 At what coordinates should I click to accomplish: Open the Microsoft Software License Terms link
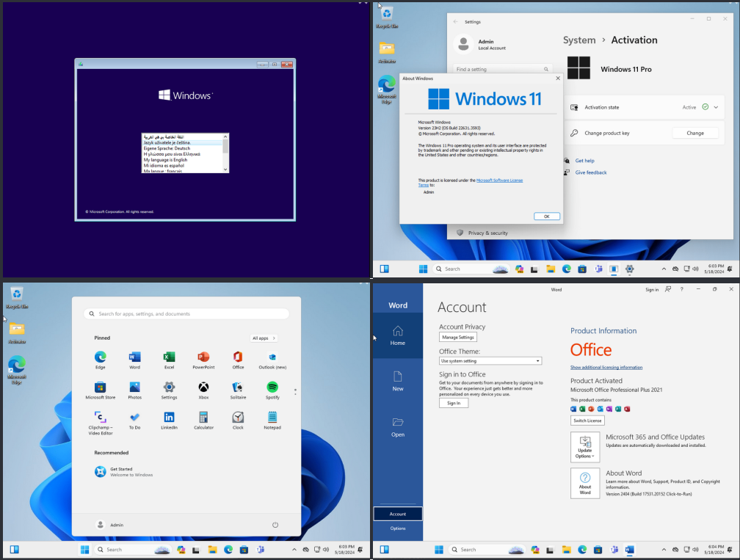[x=499, y=181]
